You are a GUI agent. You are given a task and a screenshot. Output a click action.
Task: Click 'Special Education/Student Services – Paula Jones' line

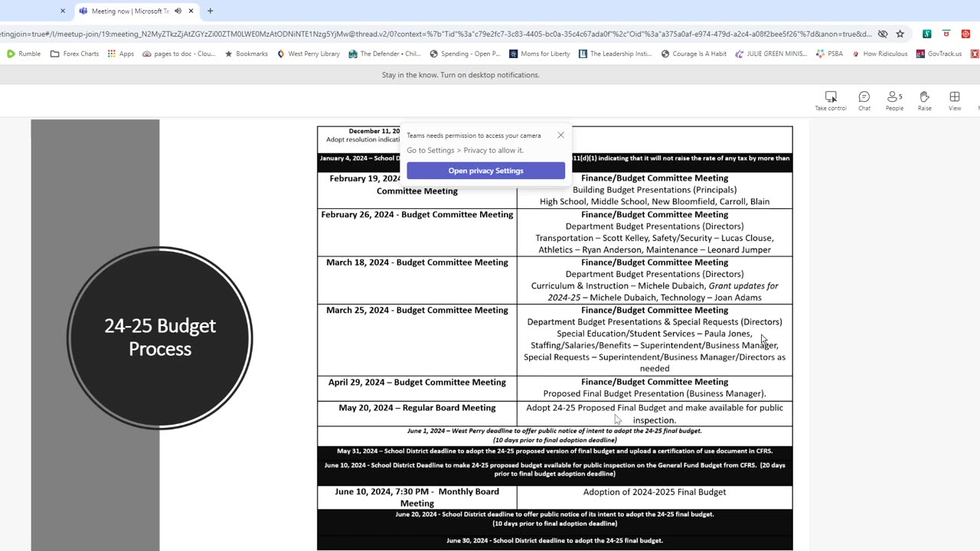tap(655, 334)
